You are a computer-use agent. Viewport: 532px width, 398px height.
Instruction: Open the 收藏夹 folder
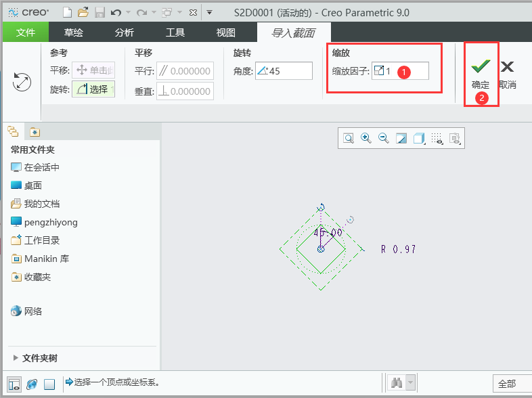(x=31, y=278)
